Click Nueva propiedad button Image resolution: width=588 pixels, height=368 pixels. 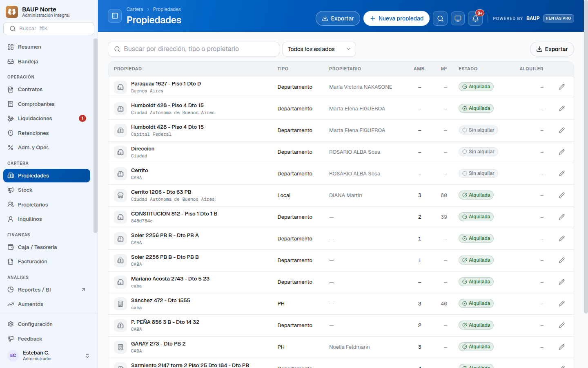(x=396, y=18)
